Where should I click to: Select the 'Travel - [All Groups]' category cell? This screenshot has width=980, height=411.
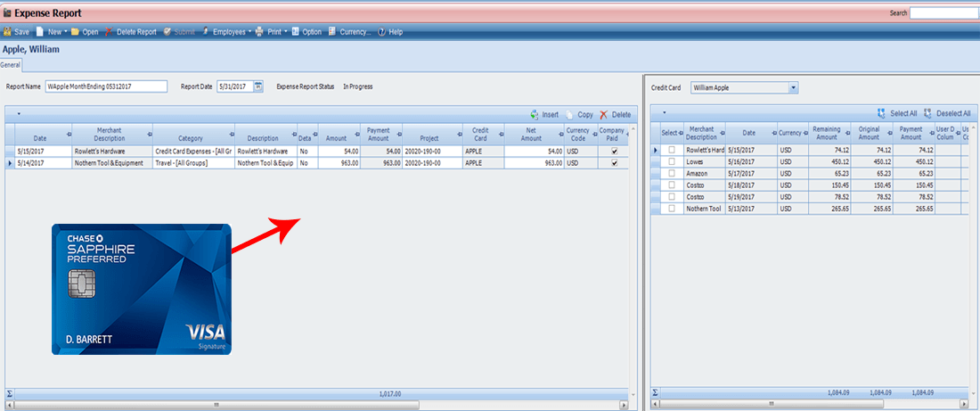(193, 162)
